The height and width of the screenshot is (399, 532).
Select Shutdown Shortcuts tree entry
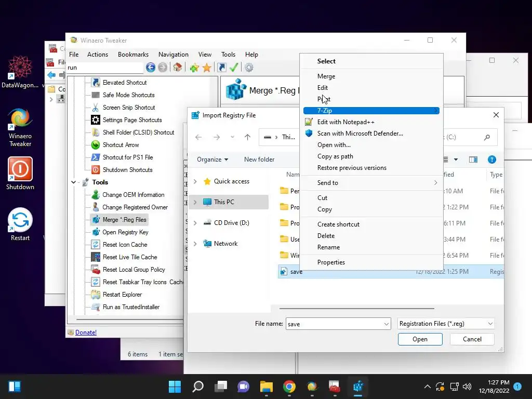128,170
